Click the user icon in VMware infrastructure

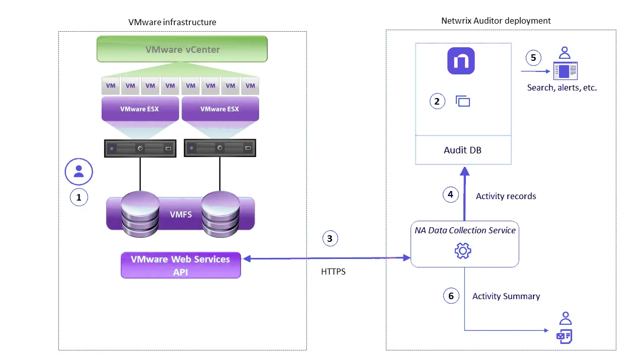[78, 171]
